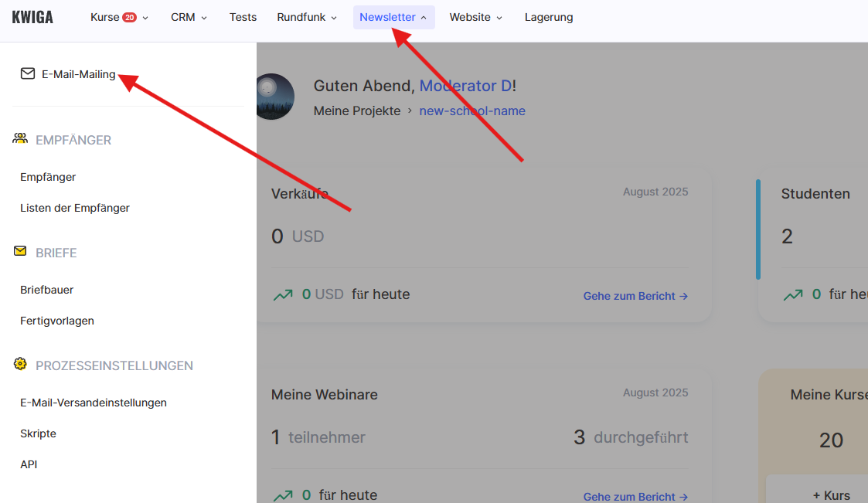Select Listen der Empfänger in sidebar

[75, 208]
